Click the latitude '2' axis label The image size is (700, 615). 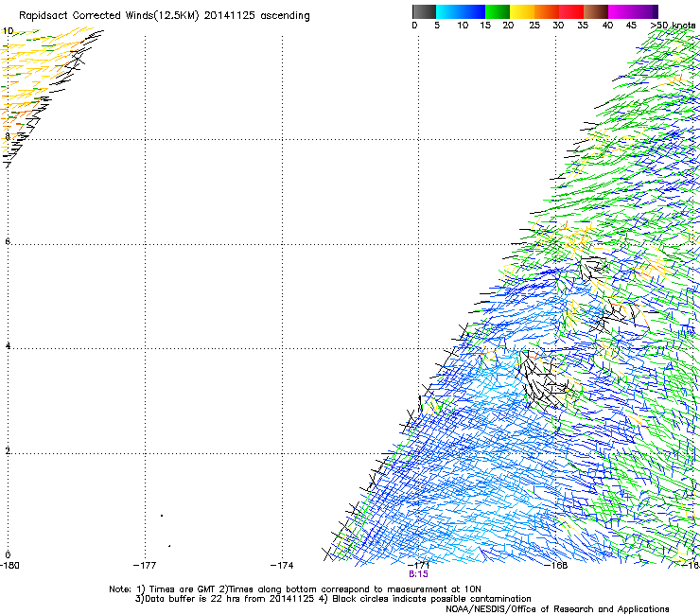point(8,451)
